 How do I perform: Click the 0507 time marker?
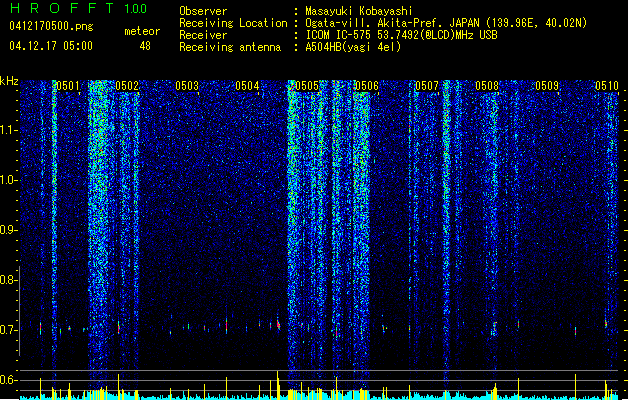(x=427, y=85)
